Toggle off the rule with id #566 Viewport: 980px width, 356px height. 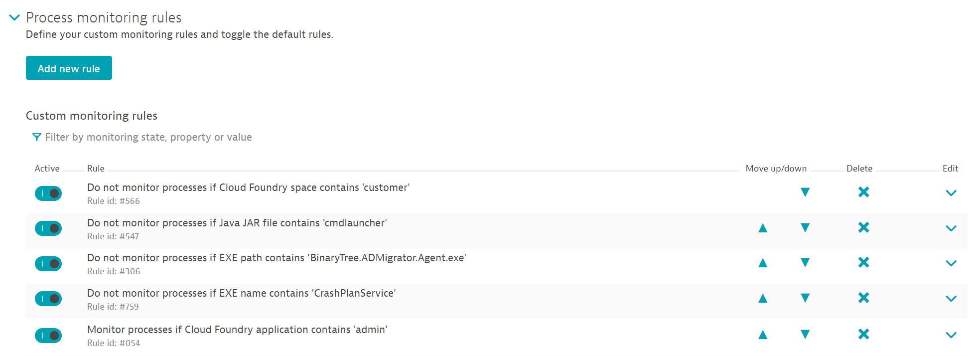click(x=48, y=193)
